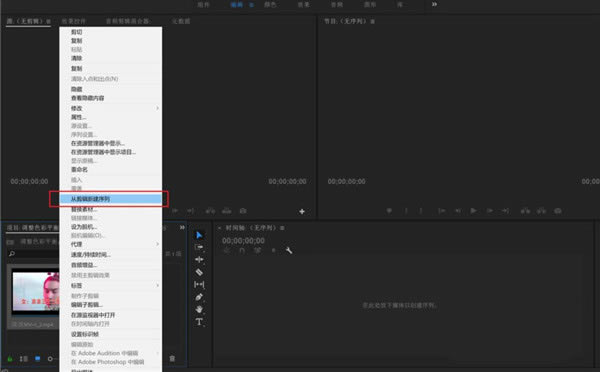
Task: Click the Project panel trash delete icon
Action: (172, 359)
